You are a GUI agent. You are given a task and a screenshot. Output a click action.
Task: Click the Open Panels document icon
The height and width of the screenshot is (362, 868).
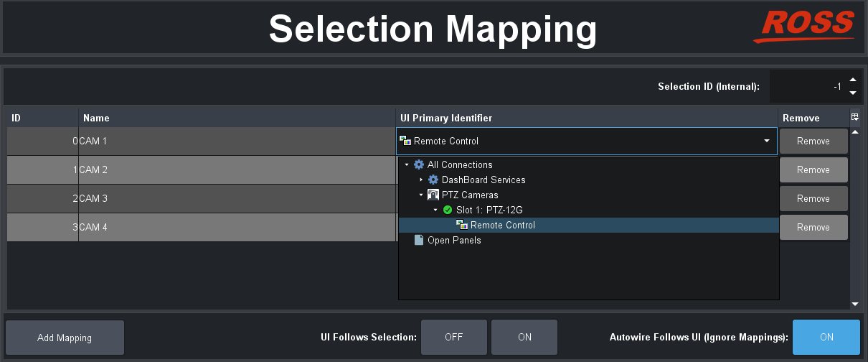[419, 241]
